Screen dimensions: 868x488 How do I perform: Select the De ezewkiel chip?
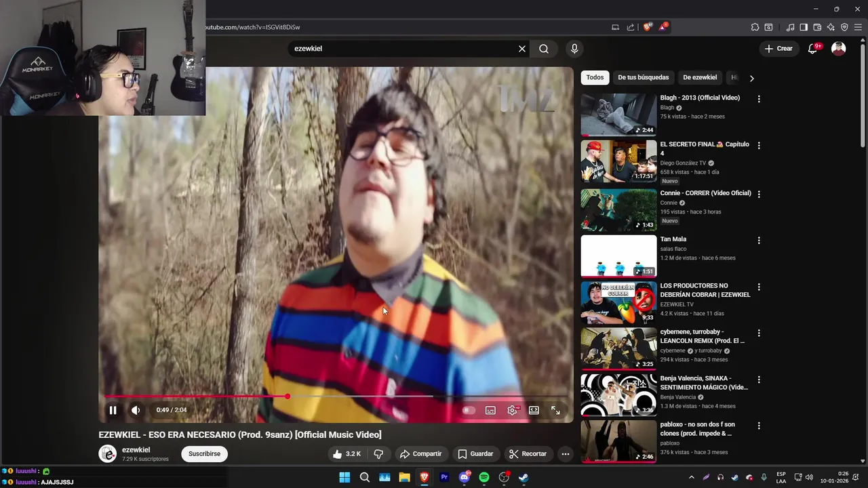pos(700,77)
